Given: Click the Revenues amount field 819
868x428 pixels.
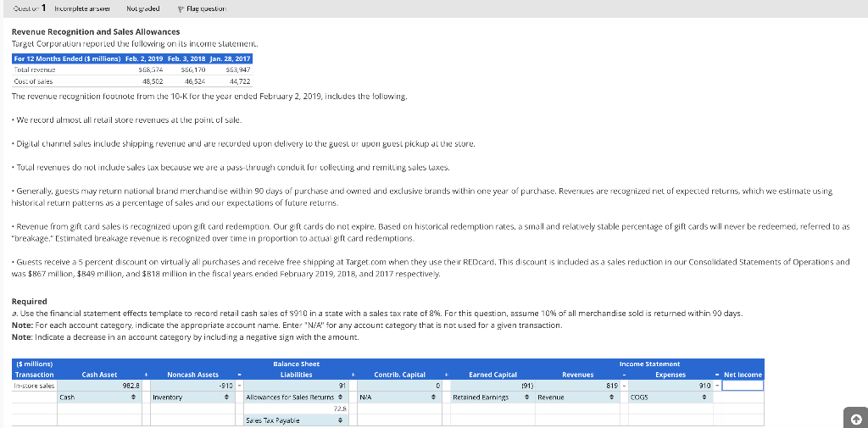Looking at the screenshot, I should [577, 385].
